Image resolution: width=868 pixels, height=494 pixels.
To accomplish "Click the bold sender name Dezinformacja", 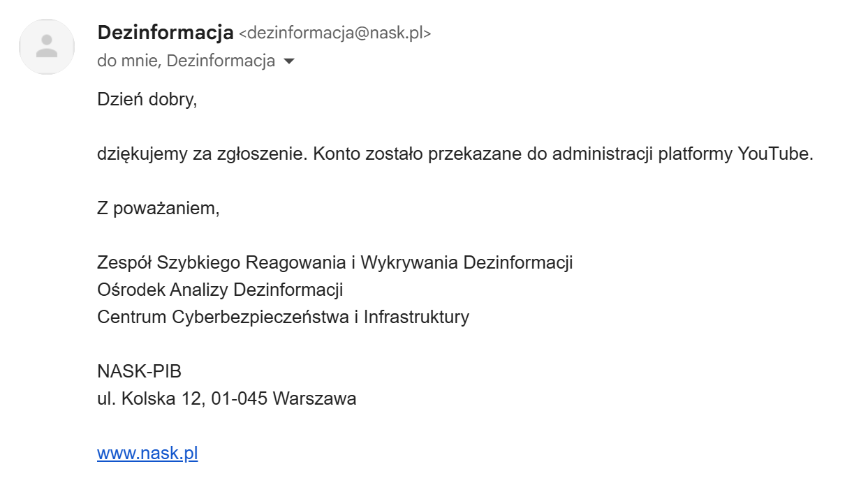I will 165,32.
